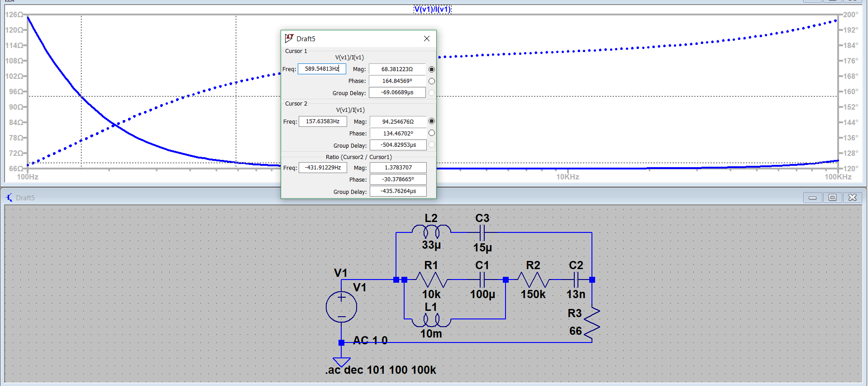
Task: Click the R1 reference label
Action: pos(431,265)
